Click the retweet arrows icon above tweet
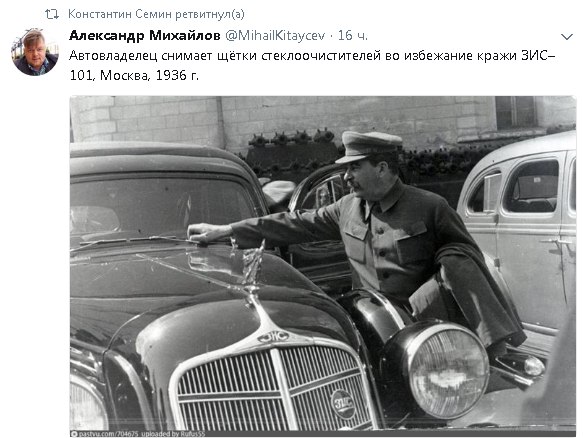The height and width of the screenshot is (438, 583). [x=52, y=15]
